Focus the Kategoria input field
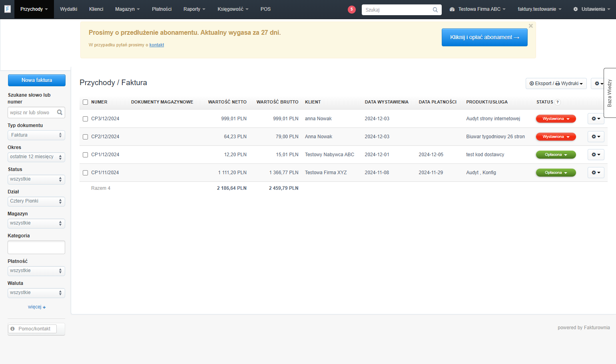 point(36,247)
